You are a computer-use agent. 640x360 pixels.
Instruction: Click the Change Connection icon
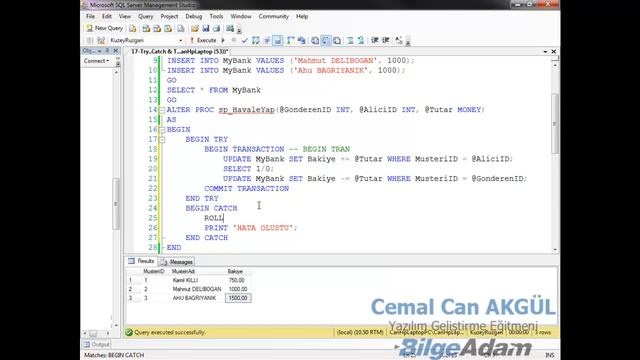(101, 40)
